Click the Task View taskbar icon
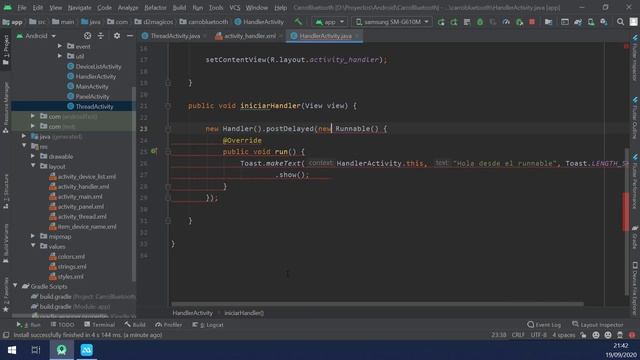 click(36, 350)
